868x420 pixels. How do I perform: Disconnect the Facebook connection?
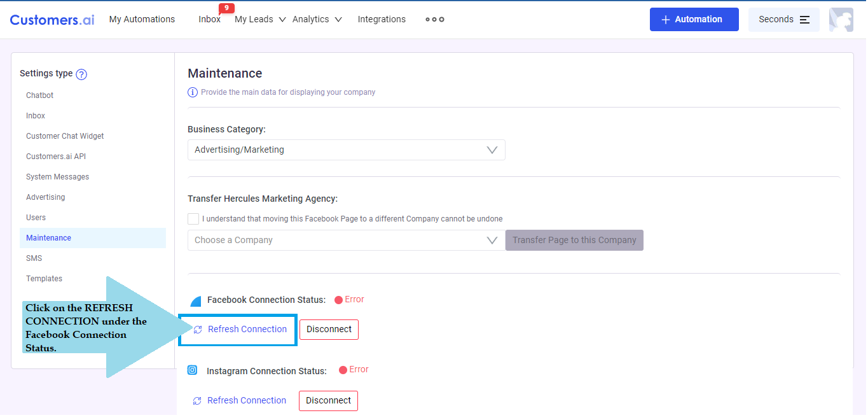pyautogui.click(x=329, y=330)
